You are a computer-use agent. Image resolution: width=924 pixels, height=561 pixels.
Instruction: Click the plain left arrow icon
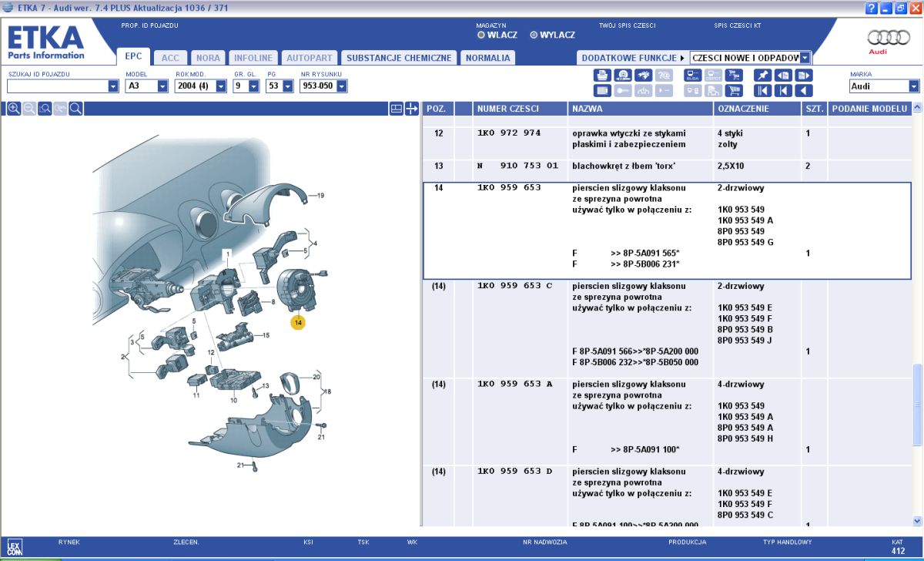point(804,90)
